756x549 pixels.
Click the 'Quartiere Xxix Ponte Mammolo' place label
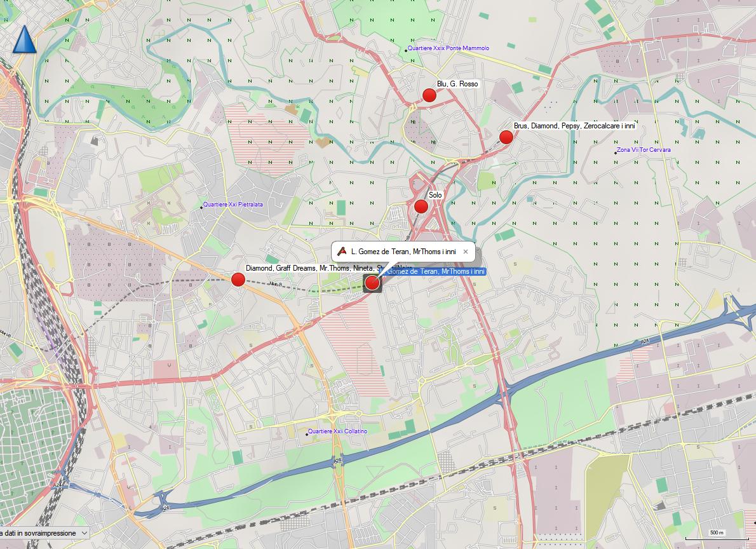[449, 48]
